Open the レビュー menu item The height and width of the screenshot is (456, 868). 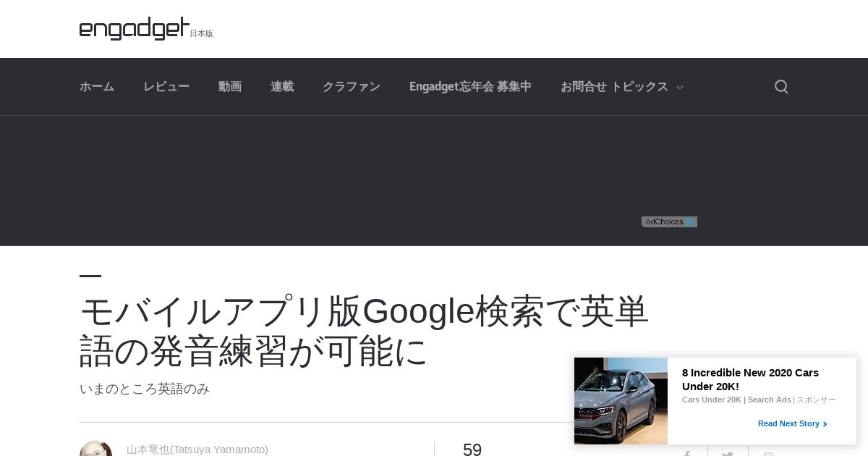pos(166,87)
